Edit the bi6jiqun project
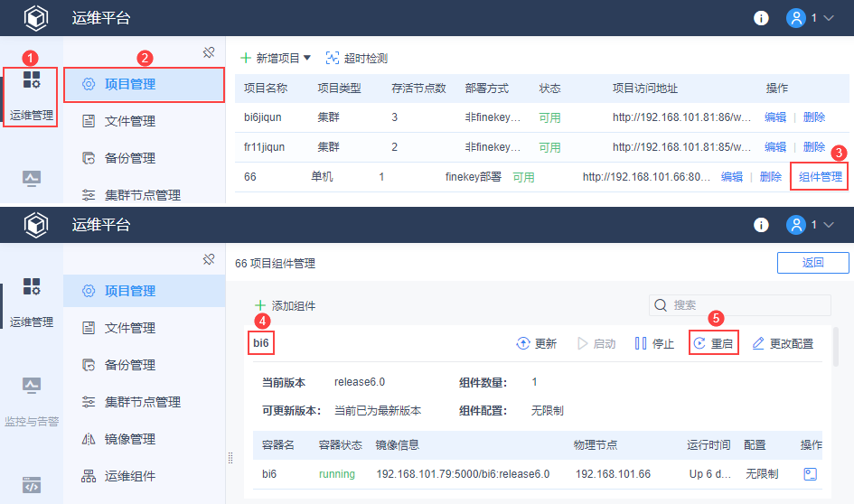This screenshot has width=854, height=504. [x=775, y=117]
